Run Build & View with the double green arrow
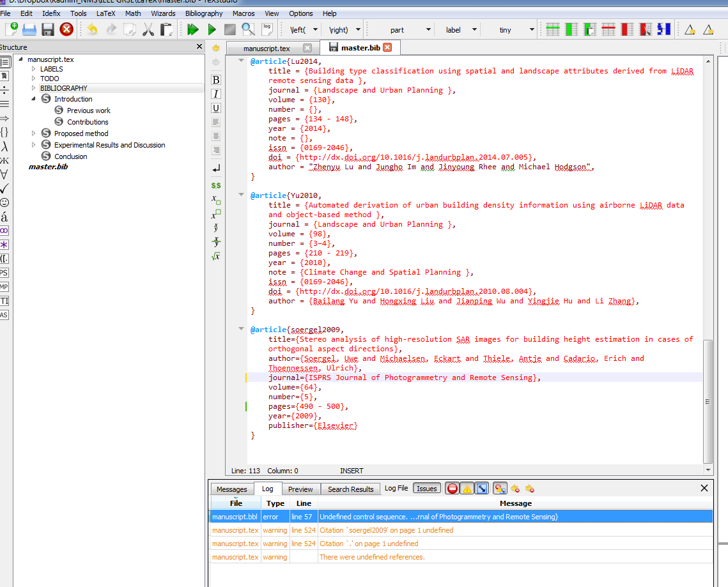The height and width of the screenshot is (587, 728). pyautogui.click(x=192, y=29)
